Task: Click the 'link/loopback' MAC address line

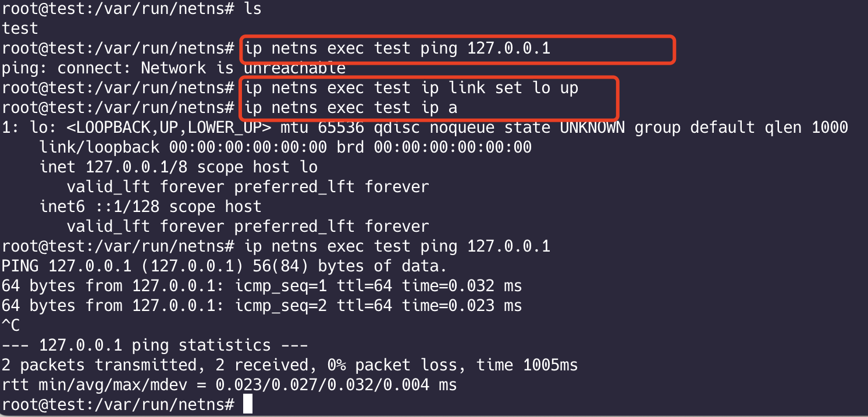Action: [x=285, y=147]
